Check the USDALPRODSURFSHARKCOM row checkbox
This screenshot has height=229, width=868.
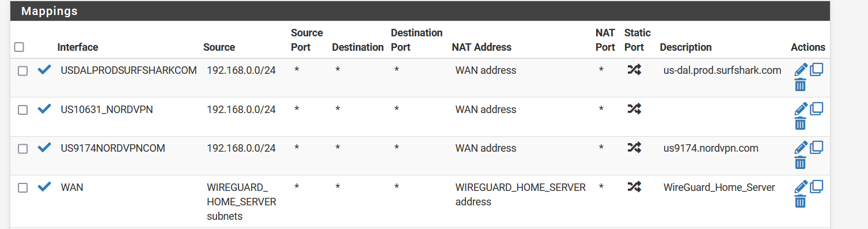point(22,71)
